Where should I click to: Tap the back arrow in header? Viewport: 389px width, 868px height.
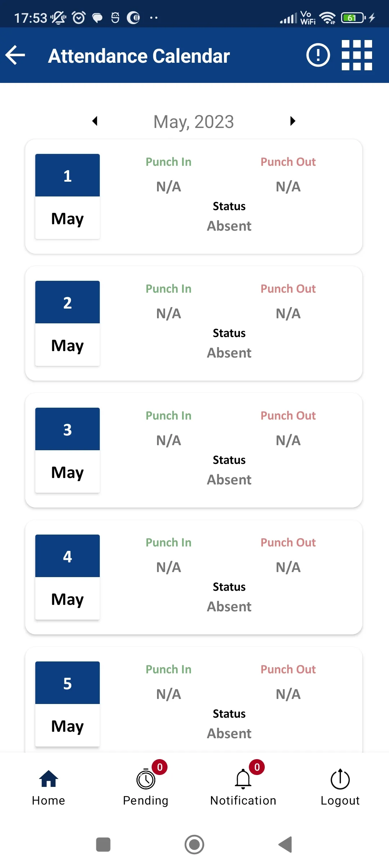pos(15,55)
